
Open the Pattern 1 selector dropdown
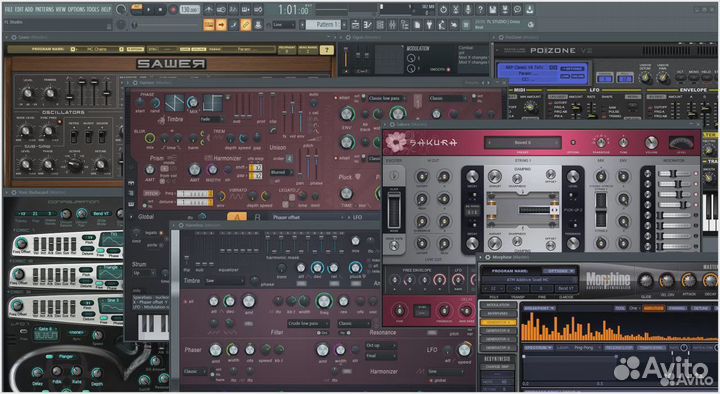(x=323, y=24)
